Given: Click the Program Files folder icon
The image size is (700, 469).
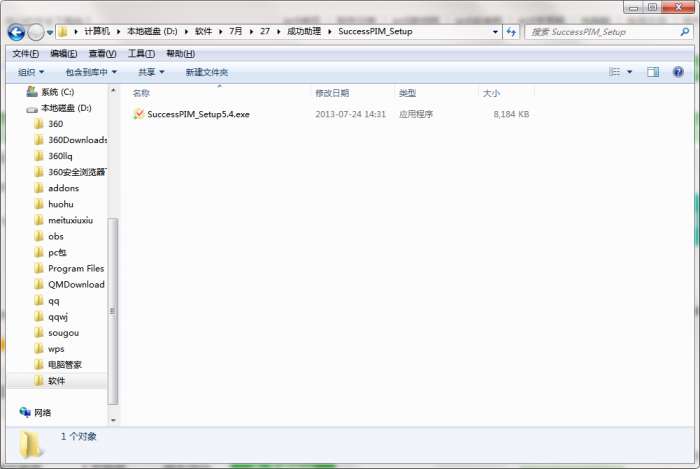Looking at the screenshot, I should pyautogui.click(x=39, y=268).
